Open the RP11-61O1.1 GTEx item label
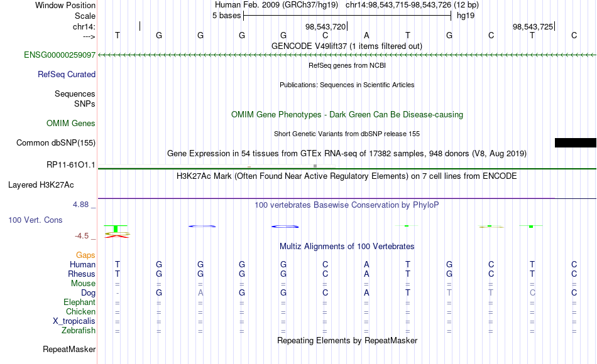 [70, 164]
